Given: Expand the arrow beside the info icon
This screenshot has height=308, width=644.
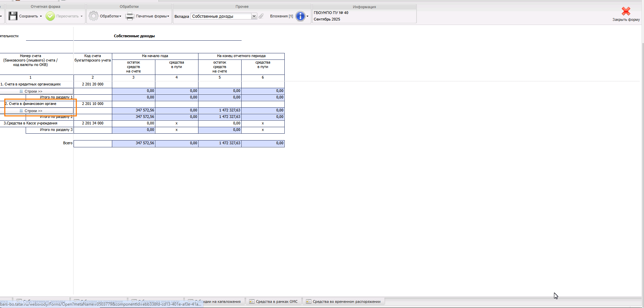Looking at the screenshot, I should click(307, 16).
